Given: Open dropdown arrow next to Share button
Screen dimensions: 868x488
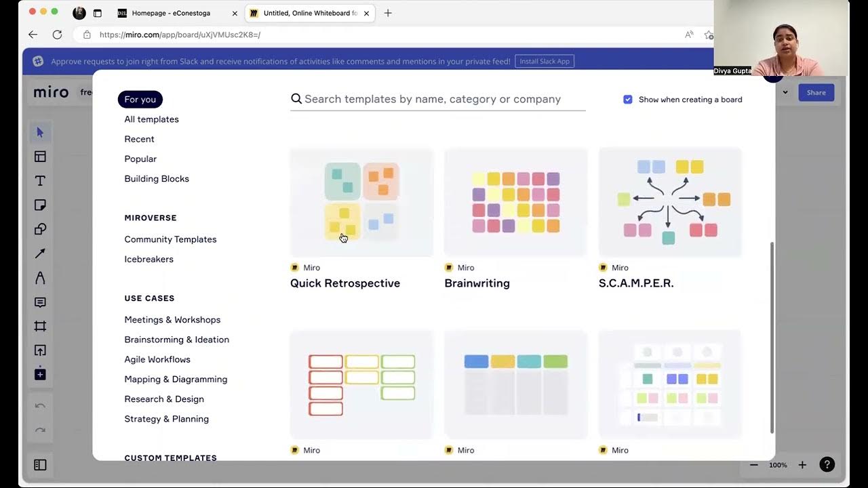Looking at the screenshot, I should click(785, 92).
